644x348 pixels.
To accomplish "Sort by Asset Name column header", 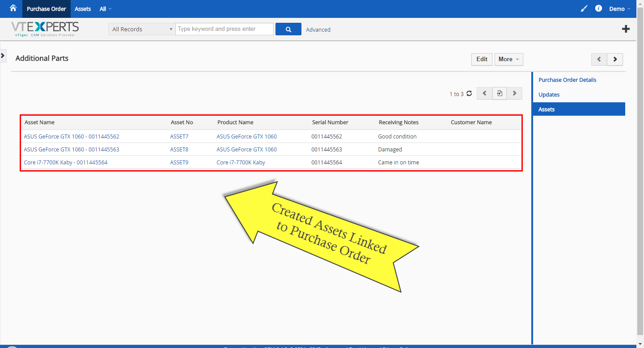I will tap(39, 122).
